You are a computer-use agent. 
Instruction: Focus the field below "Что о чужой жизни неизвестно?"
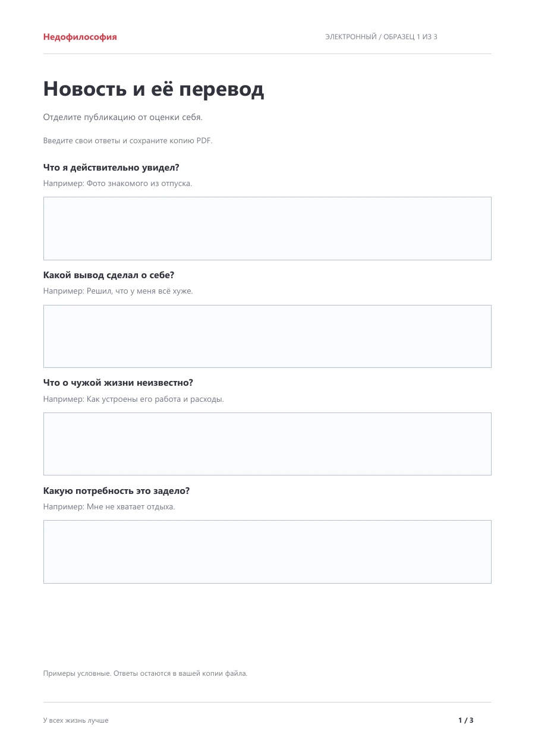pos(267,444)
